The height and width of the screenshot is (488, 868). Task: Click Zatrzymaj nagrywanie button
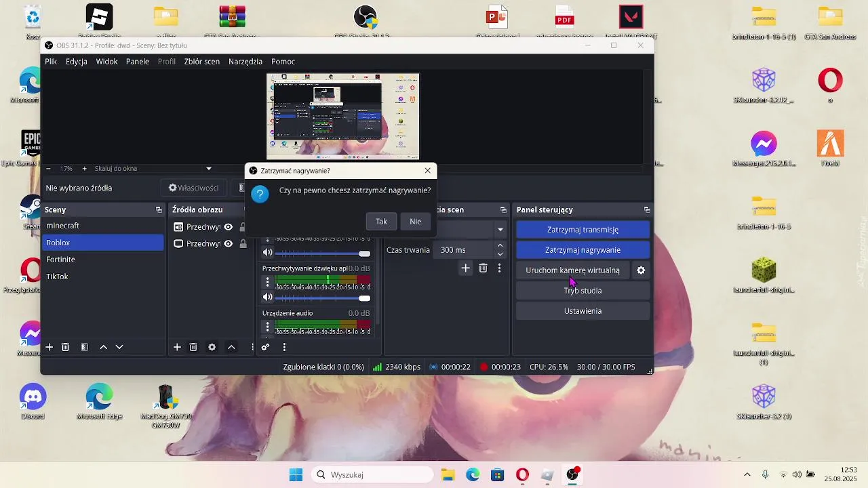tap(583, 250)
